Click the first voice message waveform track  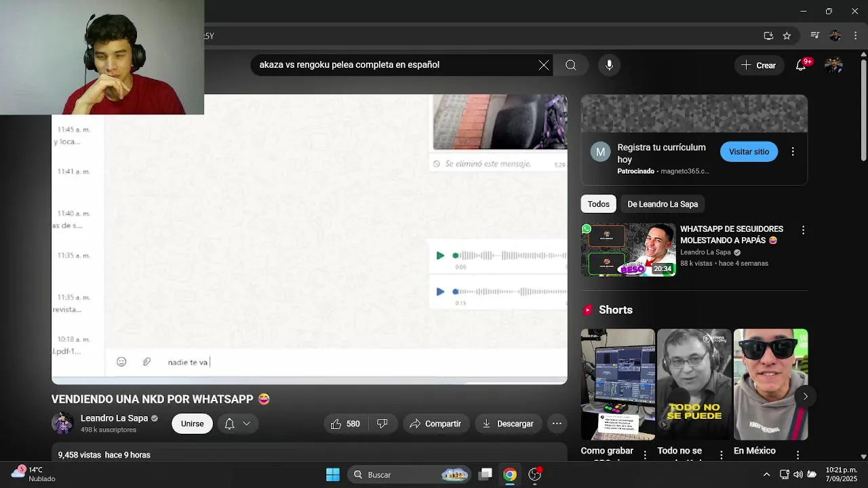(509, 256)
